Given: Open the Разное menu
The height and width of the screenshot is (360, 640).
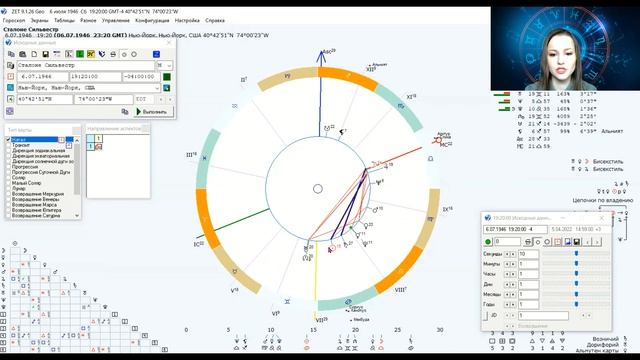Looking at the screenshot, I should click(x=88, y=20).
